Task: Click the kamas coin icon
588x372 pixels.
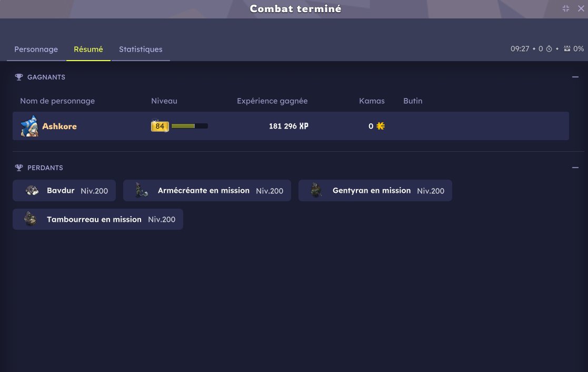Action: [x=381, y=126]
